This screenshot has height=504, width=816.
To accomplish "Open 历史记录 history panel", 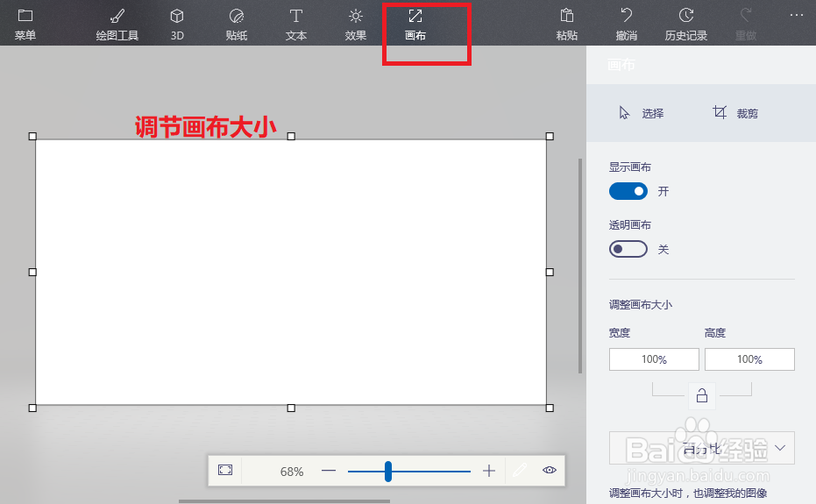I will pos(686,25).
